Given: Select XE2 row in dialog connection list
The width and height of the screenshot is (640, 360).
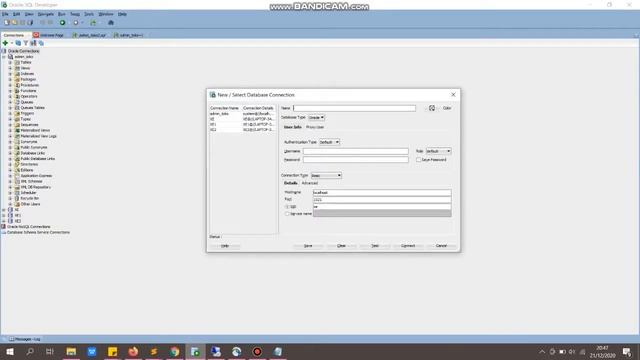Looking at the screenshot, I should pyautogui.click(x=242, y=129).
